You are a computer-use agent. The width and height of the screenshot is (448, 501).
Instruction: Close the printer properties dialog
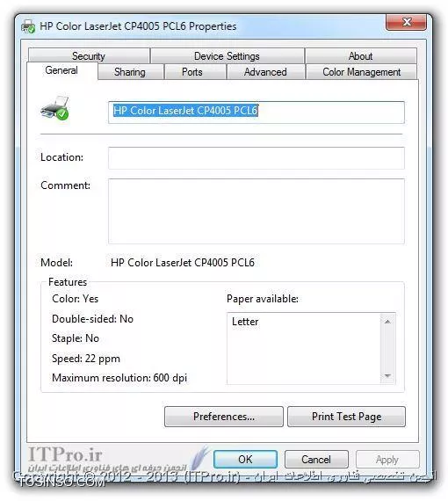click(x=406, y=22)
